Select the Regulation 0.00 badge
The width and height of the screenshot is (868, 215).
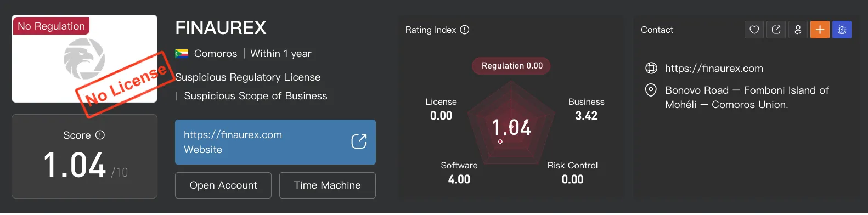(512, 66)
